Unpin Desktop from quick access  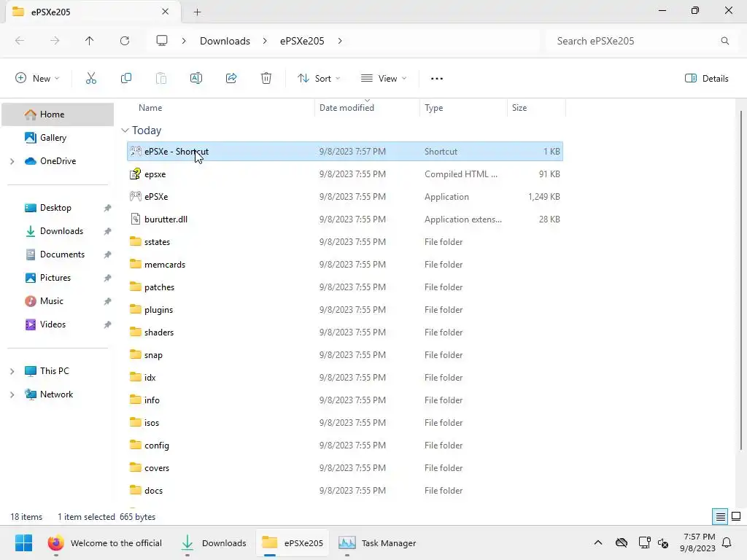pos(108,208)
